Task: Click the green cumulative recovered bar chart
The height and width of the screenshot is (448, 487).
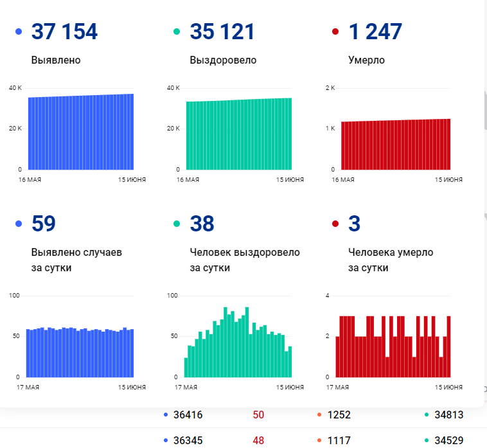Action: point(239,134)
